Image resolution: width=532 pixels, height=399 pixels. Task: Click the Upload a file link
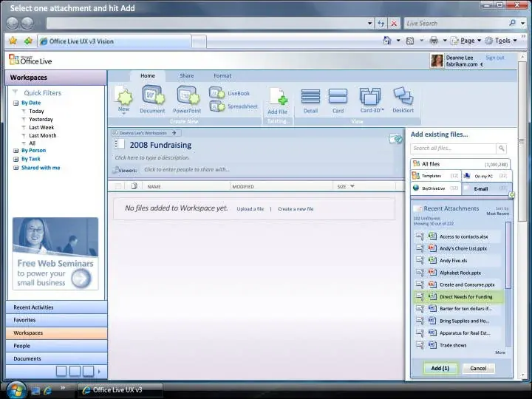250,209
